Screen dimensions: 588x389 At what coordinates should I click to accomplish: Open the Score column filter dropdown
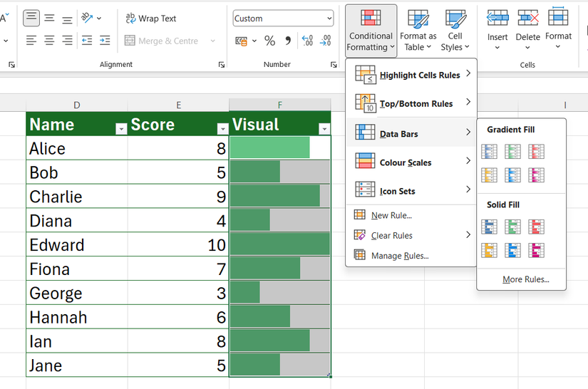click(222, 129)
